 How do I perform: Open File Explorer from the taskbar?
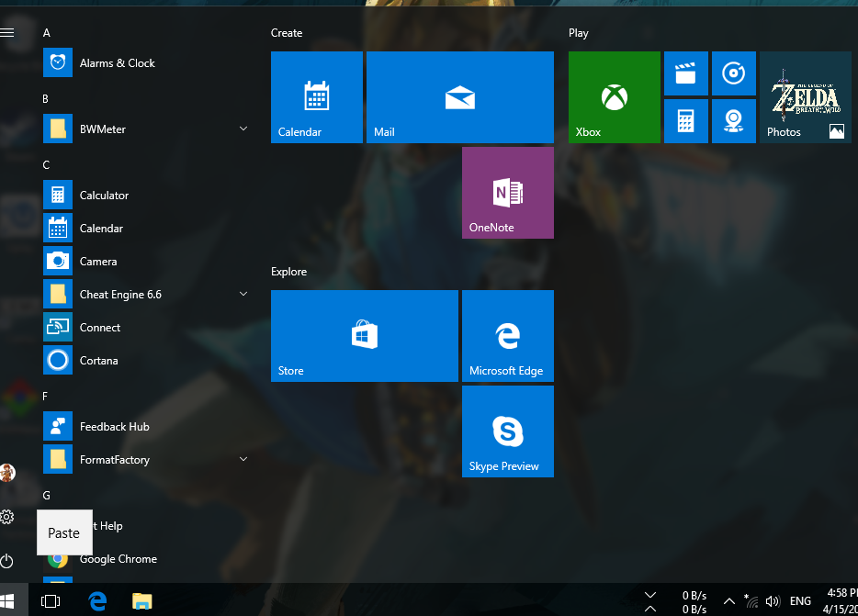click(142, 600)
